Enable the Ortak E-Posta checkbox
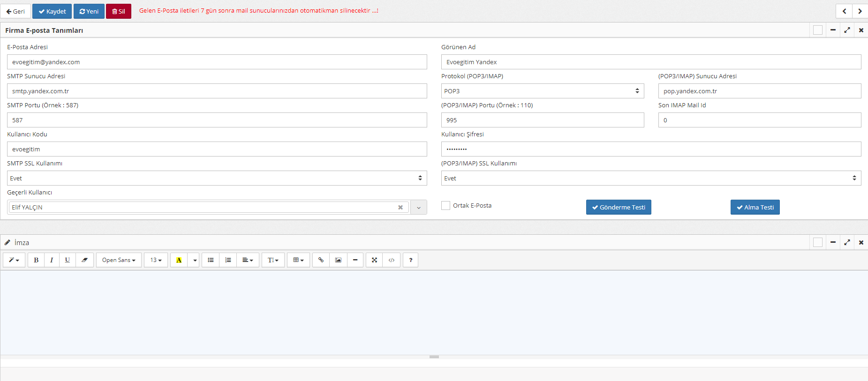 445,205
